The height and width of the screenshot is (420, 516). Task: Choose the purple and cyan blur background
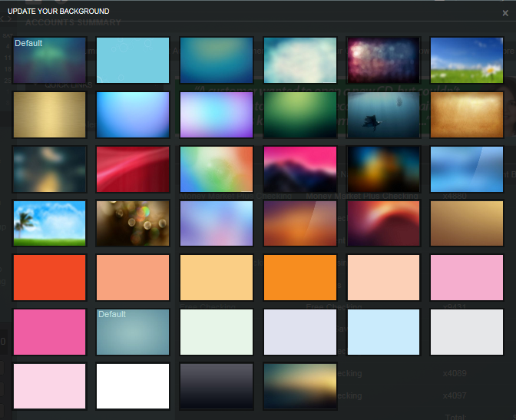coord(217,114)
